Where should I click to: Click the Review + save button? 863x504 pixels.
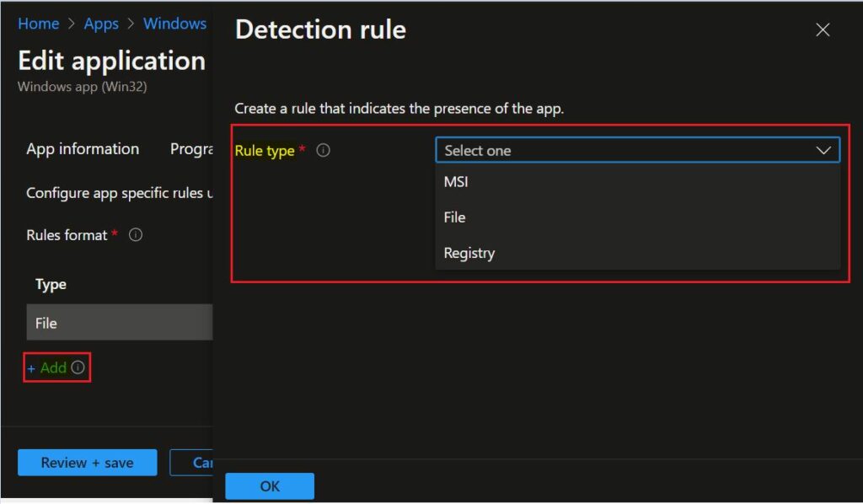point(87,462)
